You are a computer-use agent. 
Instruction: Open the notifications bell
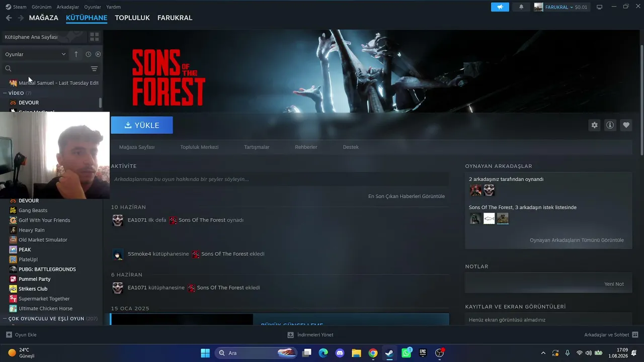(521, 7)
